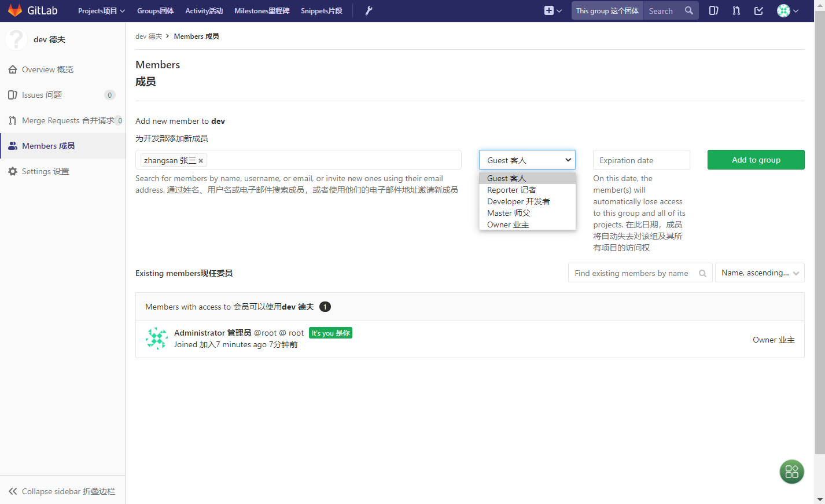Go to Settings in sidebar
This screenshot has height=504, width=825.
[62, 171]
